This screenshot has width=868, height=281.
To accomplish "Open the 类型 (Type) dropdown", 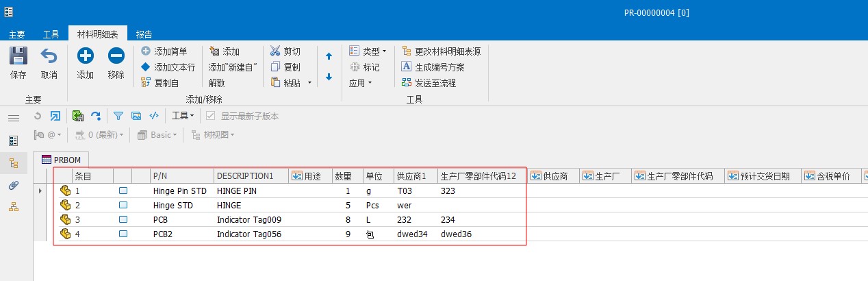I will pyautogui.click(x=368, y=51).
